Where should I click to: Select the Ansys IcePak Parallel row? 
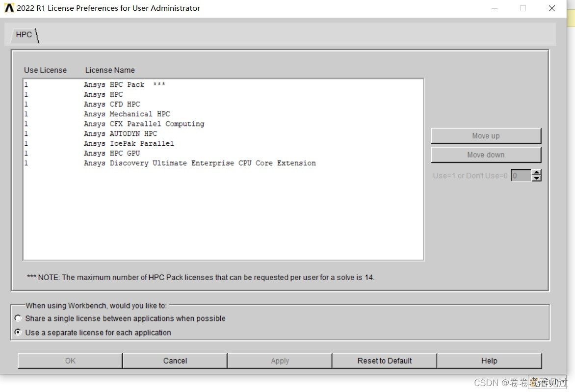click(223, 143)
